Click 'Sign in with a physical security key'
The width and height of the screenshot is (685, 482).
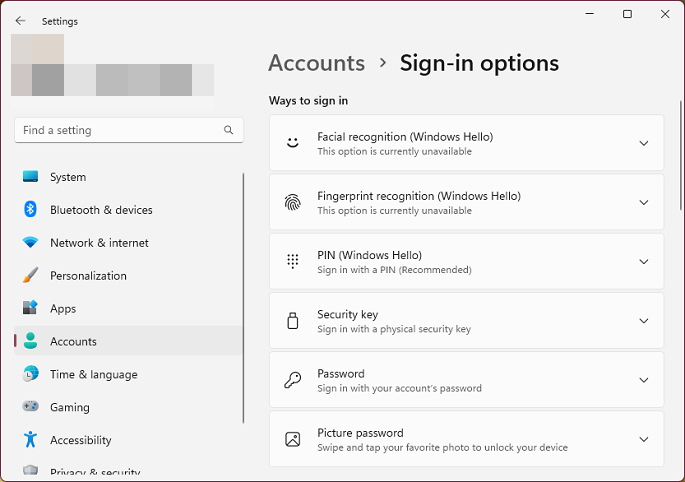coord(394,329)
